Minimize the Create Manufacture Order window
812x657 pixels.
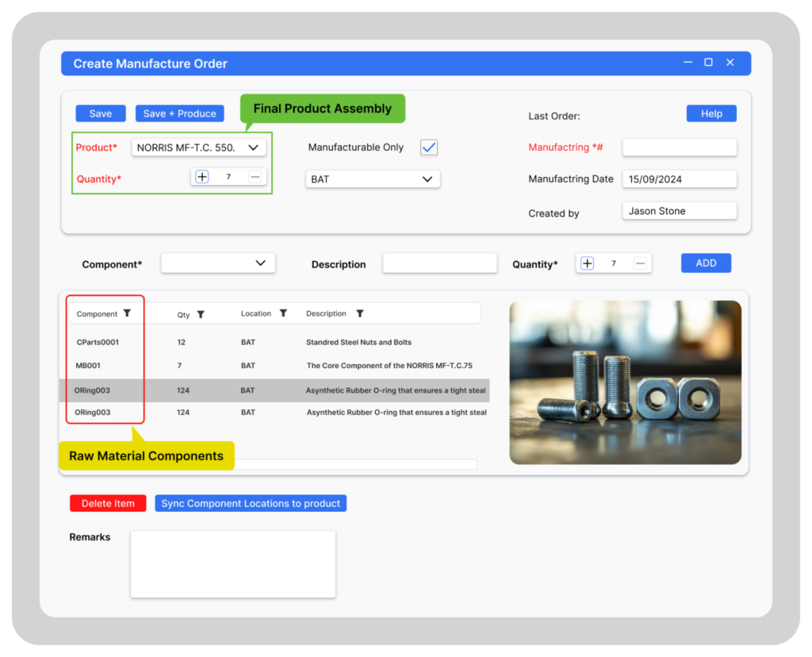pyautogui.click(x=688, y=62)
